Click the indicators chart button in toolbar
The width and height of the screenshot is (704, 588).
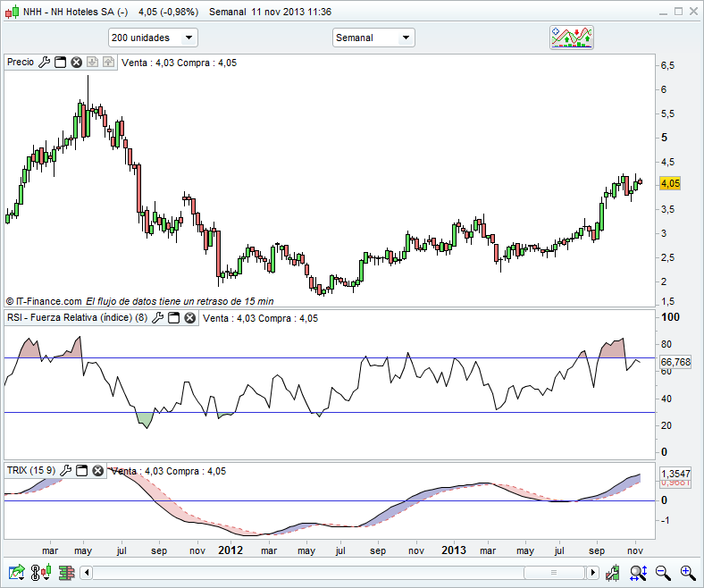(x=572, y=37)
